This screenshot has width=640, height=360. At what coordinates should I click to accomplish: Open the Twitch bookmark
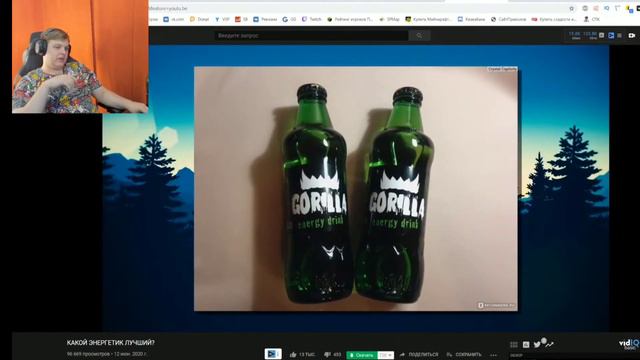312,19
